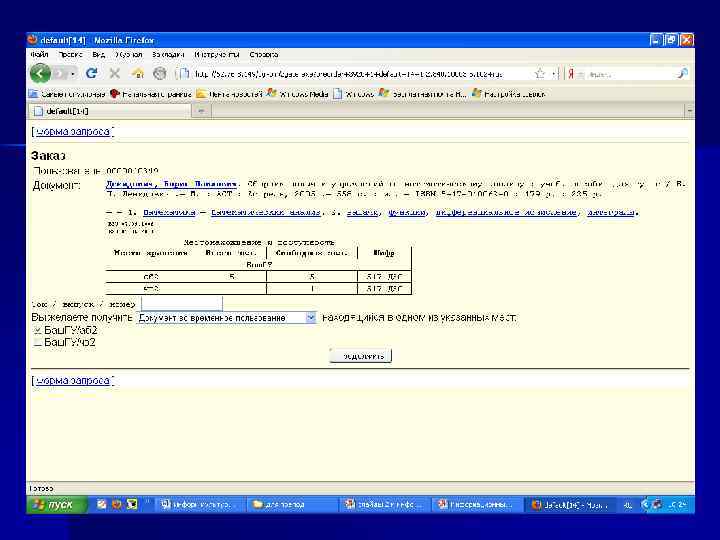Open the list-all-tabs dropdown arrow

coord(689,111)
